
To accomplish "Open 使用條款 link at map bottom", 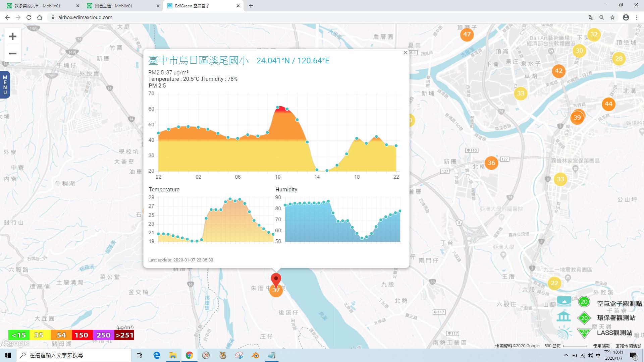I will coord(602,346).
